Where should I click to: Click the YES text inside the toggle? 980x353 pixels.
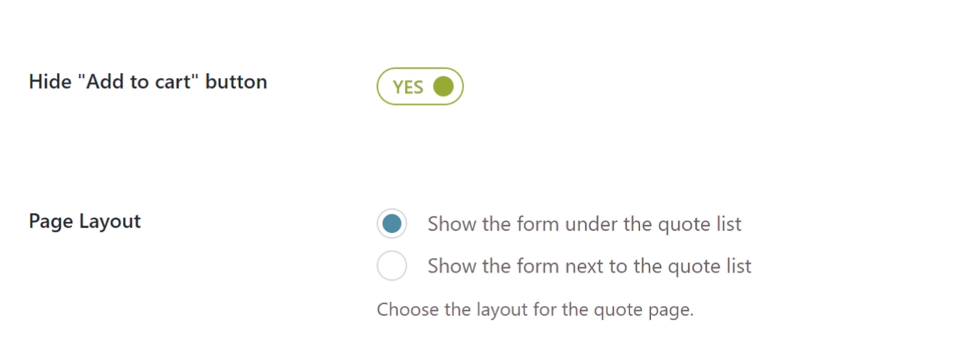pos(408,87)
